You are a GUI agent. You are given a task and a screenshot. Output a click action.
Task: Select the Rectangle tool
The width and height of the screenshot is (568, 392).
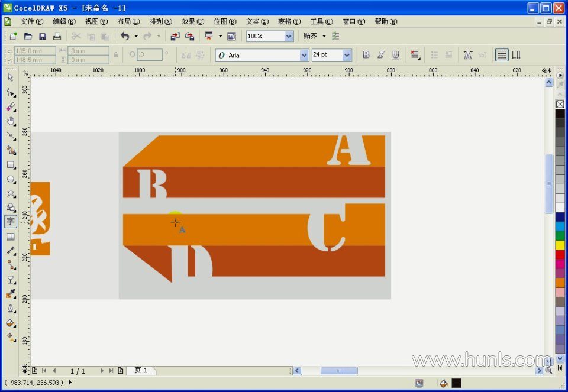tap(11, 165)
